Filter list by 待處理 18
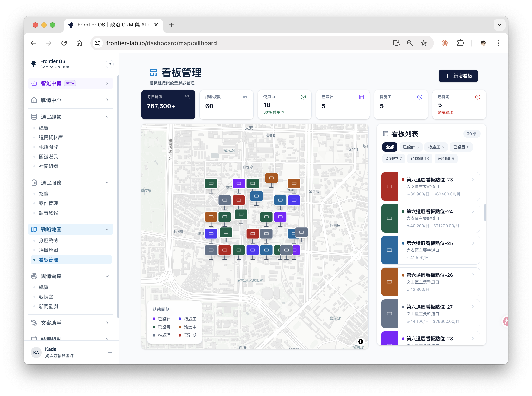The image size is (532, 396). pyautogui.click(x=420, y=159)
